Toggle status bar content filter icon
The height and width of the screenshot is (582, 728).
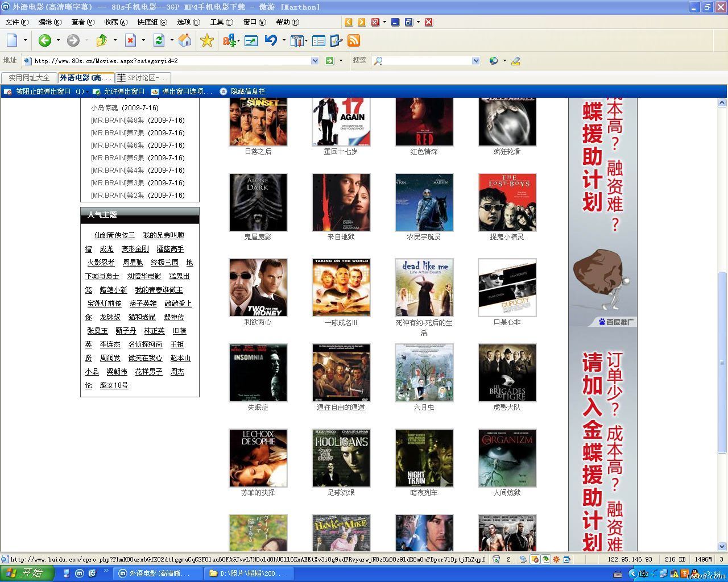(545, 559)
